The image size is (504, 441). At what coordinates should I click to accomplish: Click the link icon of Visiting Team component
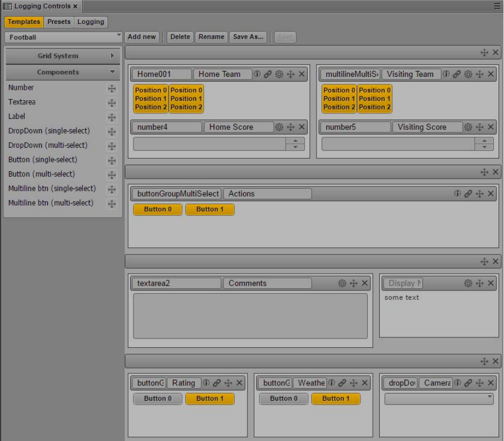(457, 74)
